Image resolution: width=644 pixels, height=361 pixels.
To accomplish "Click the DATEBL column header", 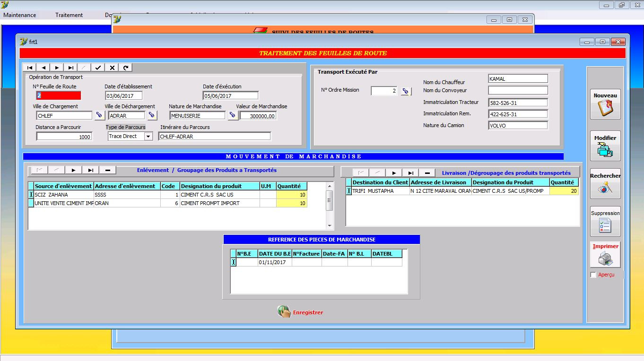I will coord(387,254).
